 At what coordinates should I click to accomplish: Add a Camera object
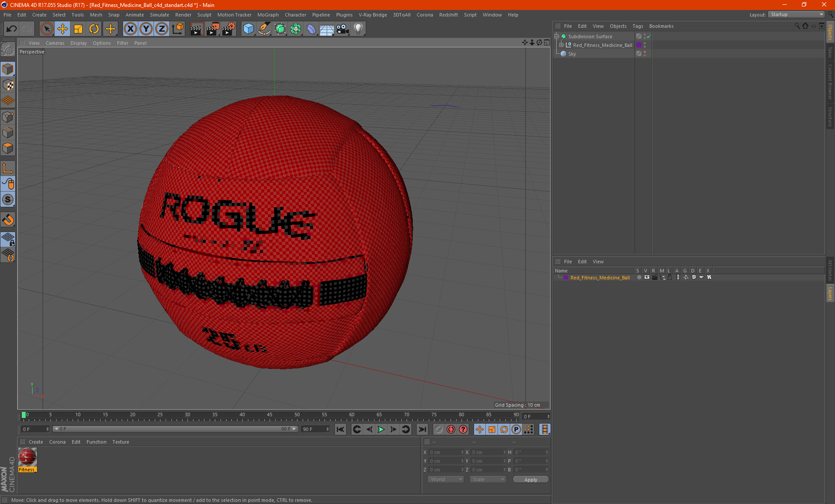[x=343, y=29]
